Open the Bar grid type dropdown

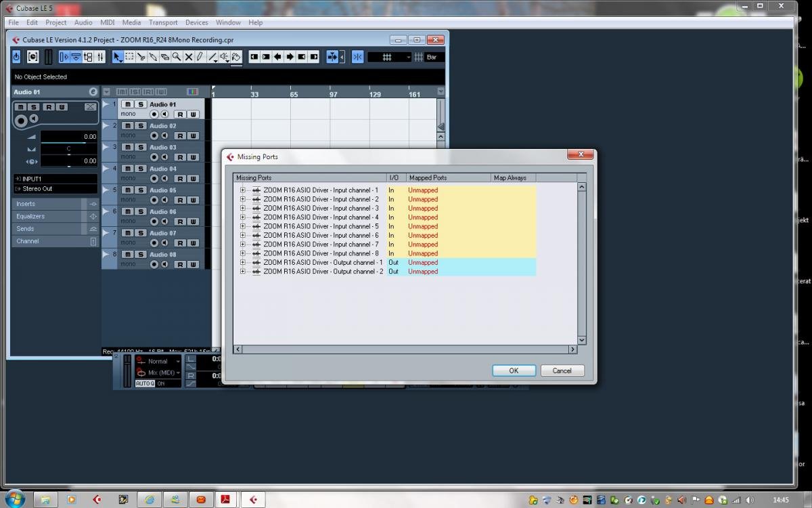click(x=431, y=57)
